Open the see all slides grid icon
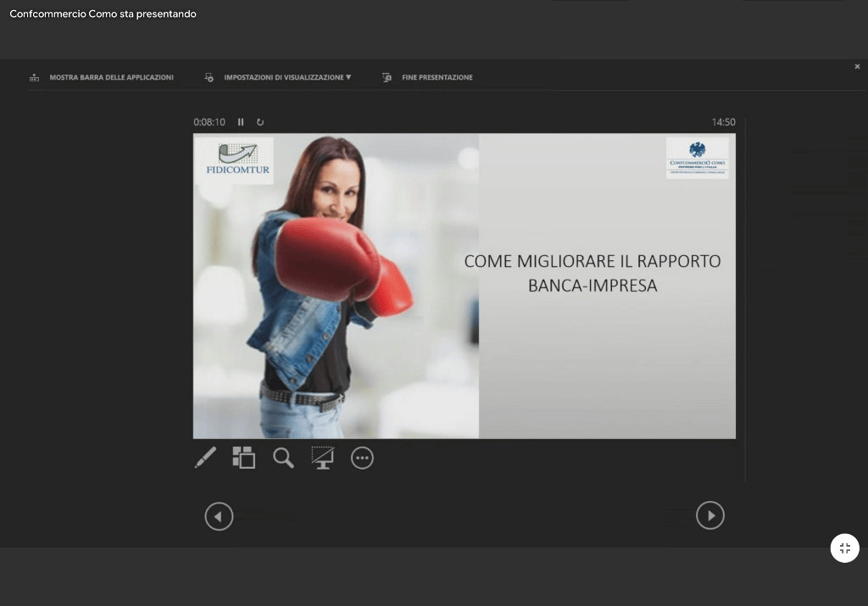Screen dimensions: 868x606 coord(244,458)
